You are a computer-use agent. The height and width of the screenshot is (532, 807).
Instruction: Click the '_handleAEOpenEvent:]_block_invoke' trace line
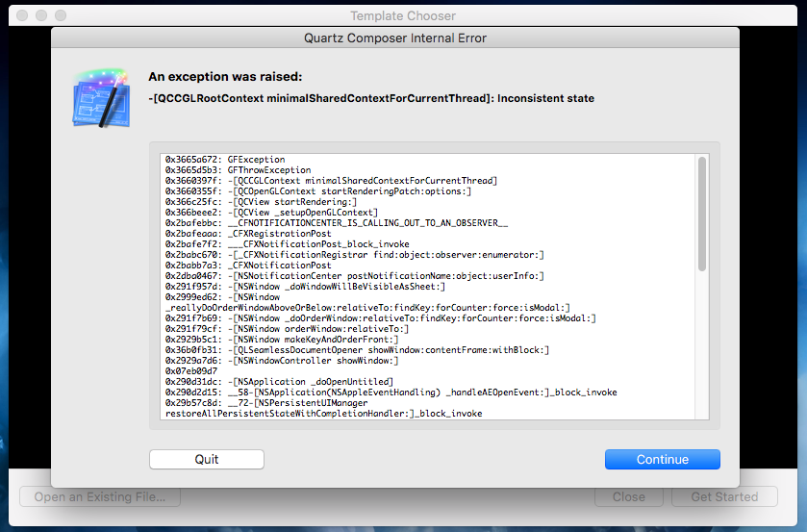point(391,393)
